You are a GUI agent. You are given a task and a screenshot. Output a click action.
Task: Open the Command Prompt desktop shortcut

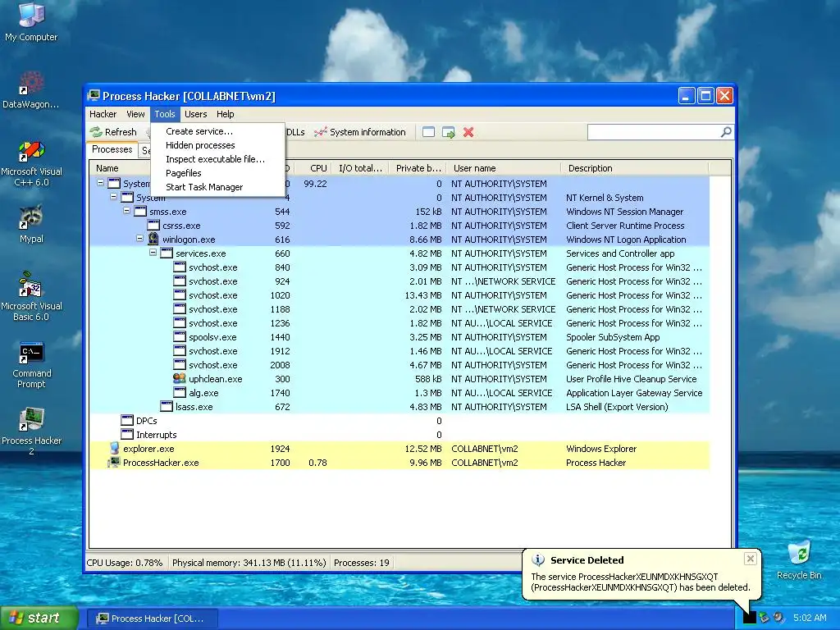[x=31, y=364]
